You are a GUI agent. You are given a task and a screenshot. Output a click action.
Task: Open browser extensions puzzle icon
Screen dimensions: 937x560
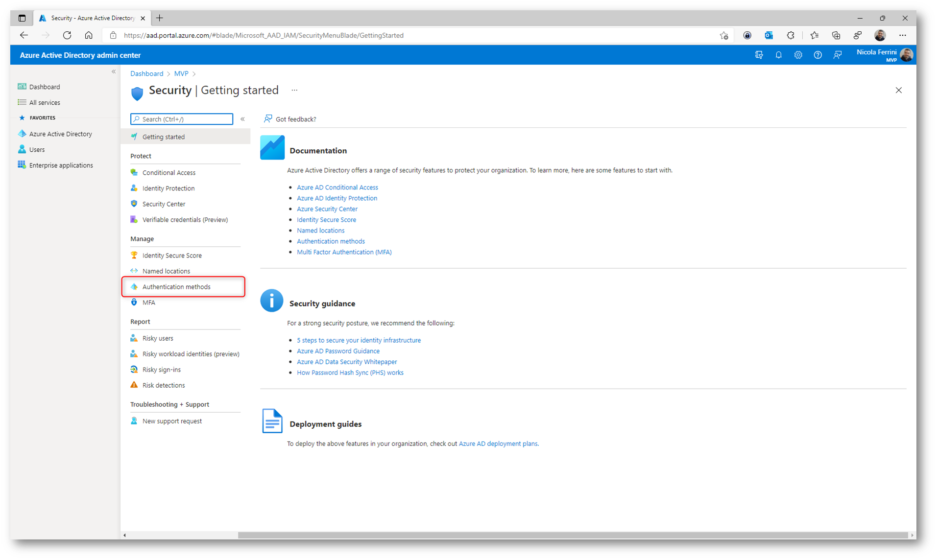click(x=790, y=35)
